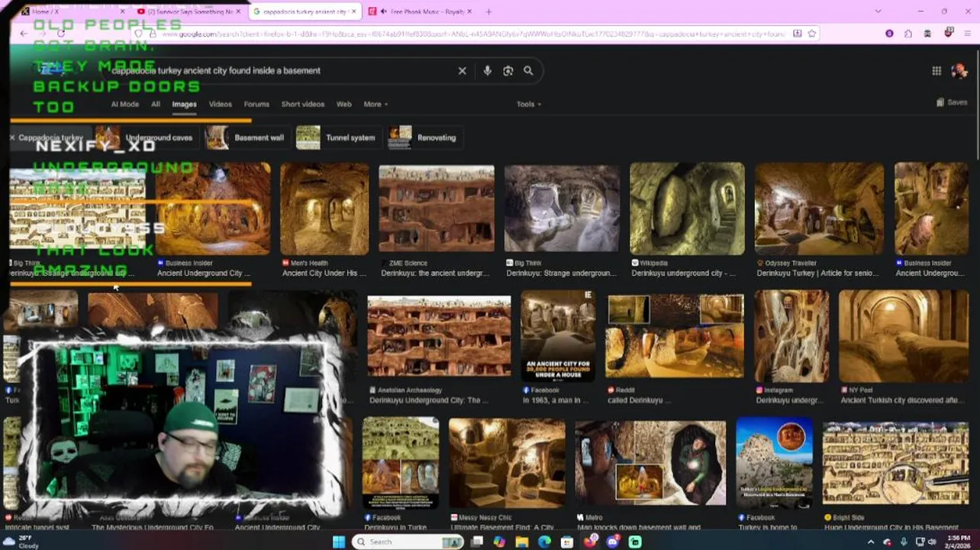Image resolution: width=980 pixels, height=550 pixels.
Task: Close the Free Phonk Music tab
Action: (x=469, y=11)
